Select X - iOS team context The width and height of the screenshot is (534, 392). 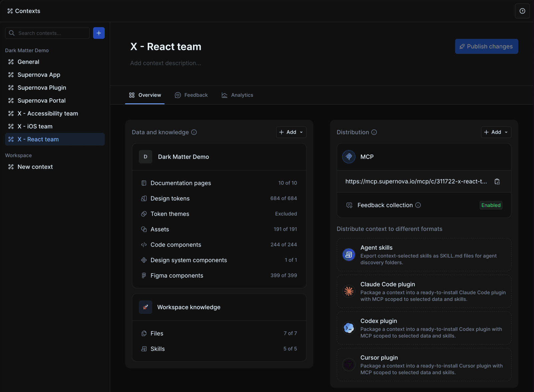tap(55, 126)
